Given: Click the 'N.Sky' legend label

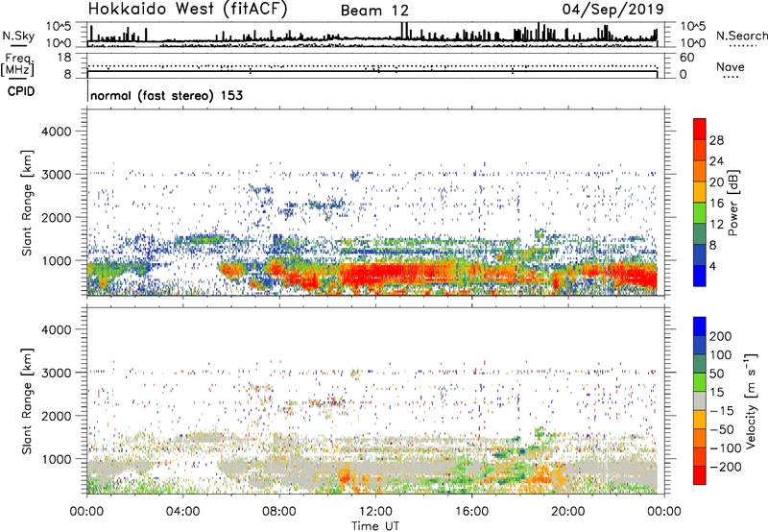Looking at the screenshot, I should 18,36.
